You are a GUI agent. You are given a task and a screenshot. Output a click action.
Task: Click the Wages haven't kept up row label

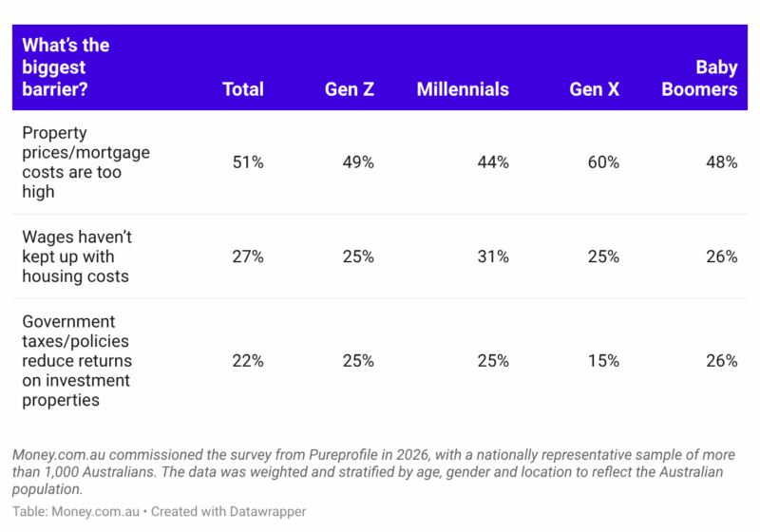[77, 256]
